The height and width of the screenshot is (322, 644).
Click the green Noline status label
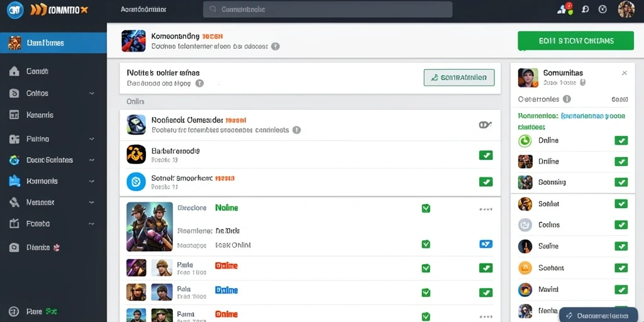[x=226, y=208]
